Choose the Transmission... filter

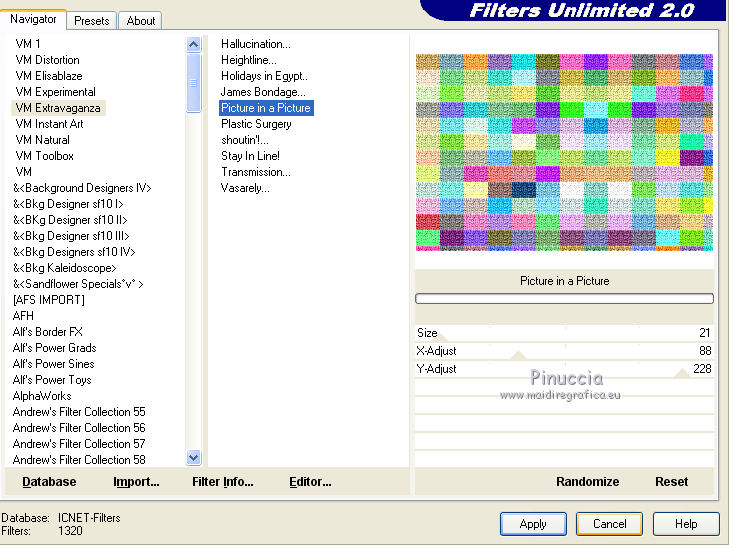(256, 172)
